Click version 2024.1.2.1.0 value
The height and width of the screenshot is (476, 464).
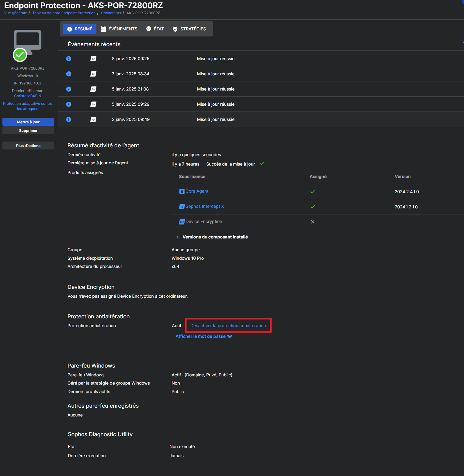[x=406, y=207]
